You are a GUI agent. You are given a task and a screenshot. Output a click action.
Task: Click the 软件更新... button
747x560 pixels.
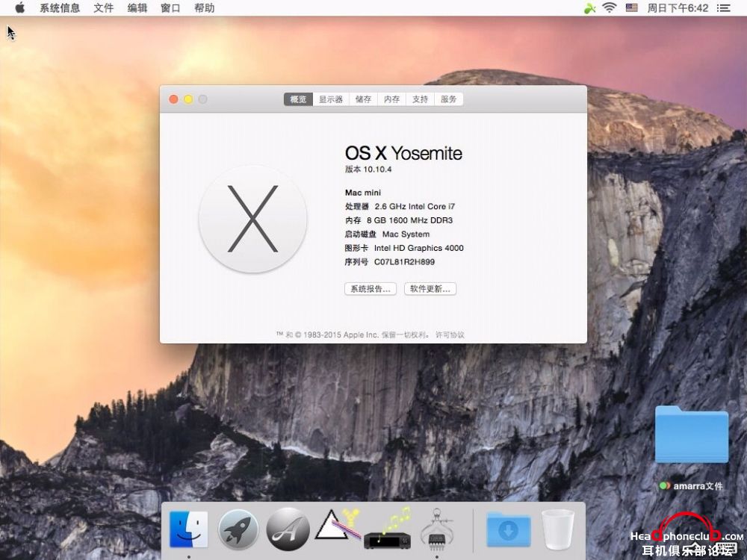coord(430,289)
